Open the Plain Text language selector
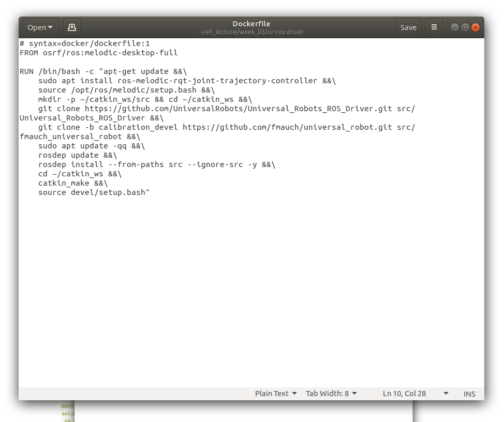This screenshot has width=504, height=422. (x=276, y=394)
